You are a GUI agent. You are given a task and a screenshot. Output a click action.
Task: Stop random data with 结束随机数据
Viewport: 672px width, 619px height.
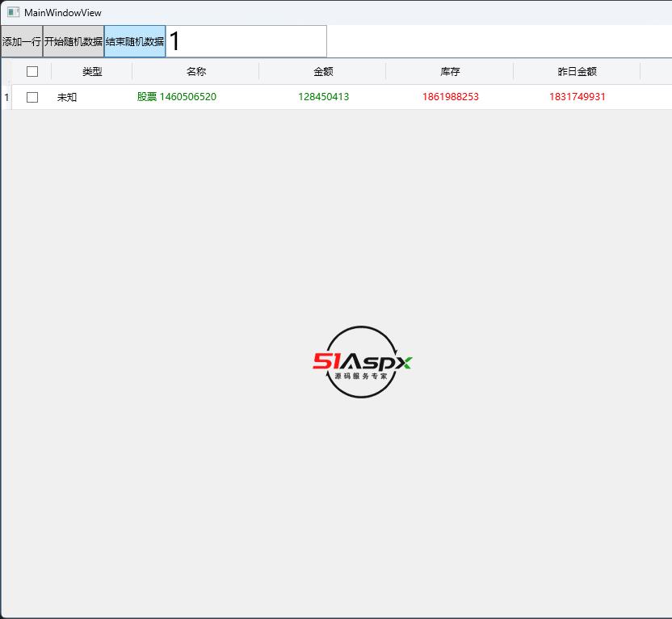[x=135, y=41]
